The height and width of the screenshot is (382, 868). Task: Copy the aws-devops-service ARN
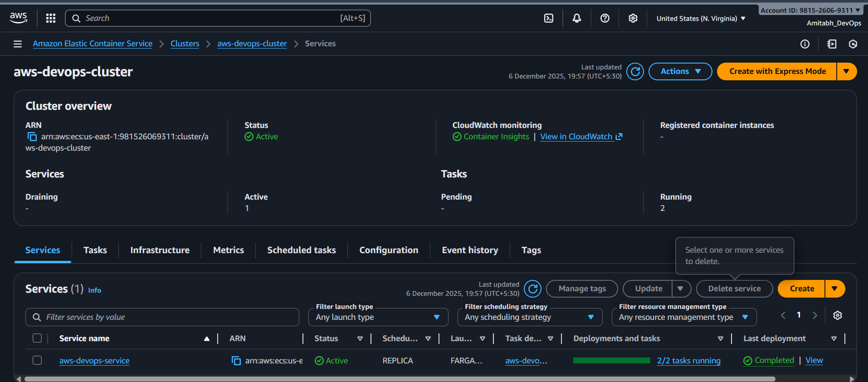[x=236, y=361]
